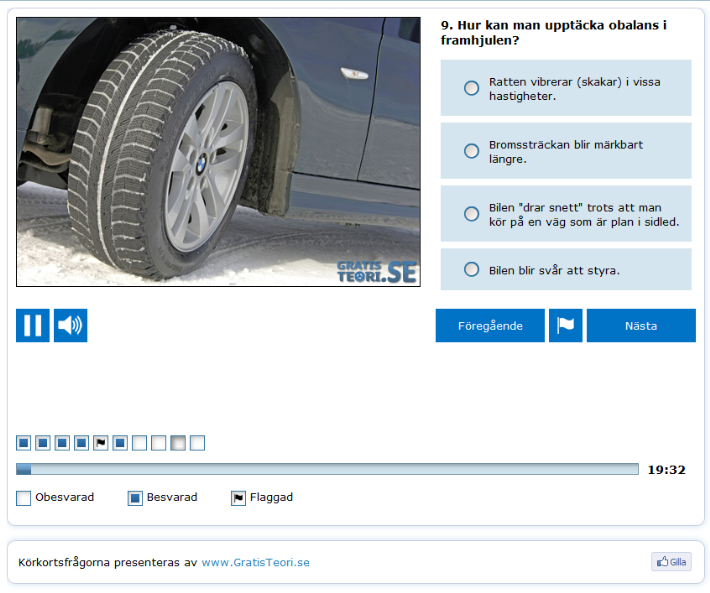Open the www.GratisTeori.se link
This screenshot has height=593, width=710.
coord(255,562)
